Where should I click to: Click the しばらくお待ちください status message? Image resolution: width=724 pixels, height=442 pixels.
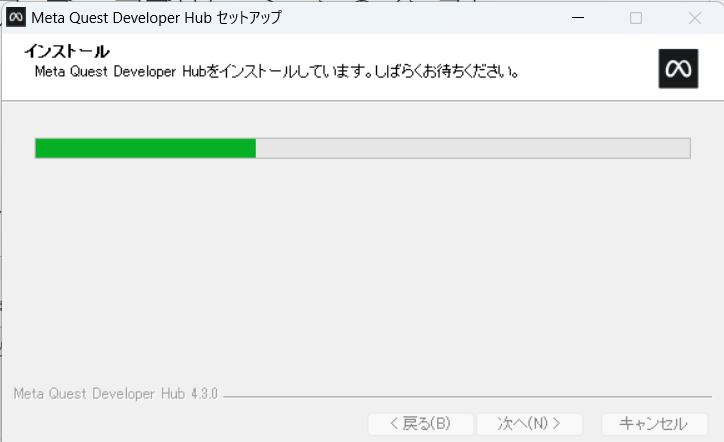pyautogui.click(x=446, y=72)
